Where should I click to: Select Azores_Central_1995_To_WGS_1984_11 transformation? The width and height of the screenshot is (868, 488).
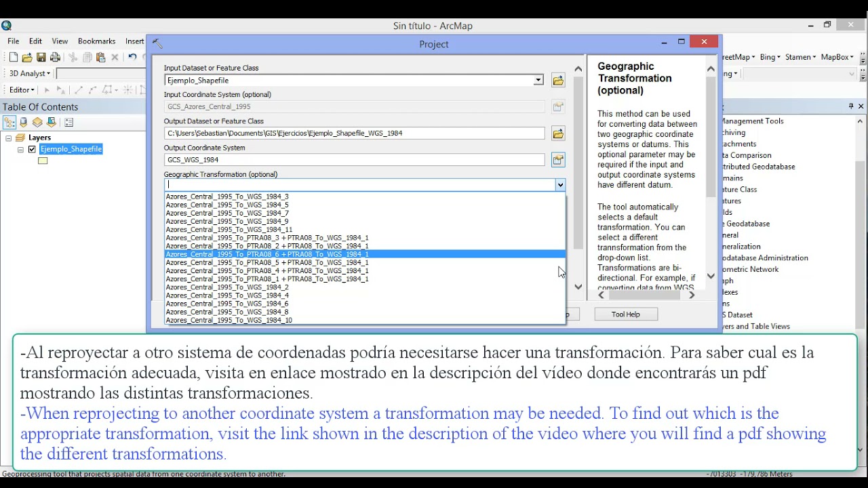click(365, 230)
